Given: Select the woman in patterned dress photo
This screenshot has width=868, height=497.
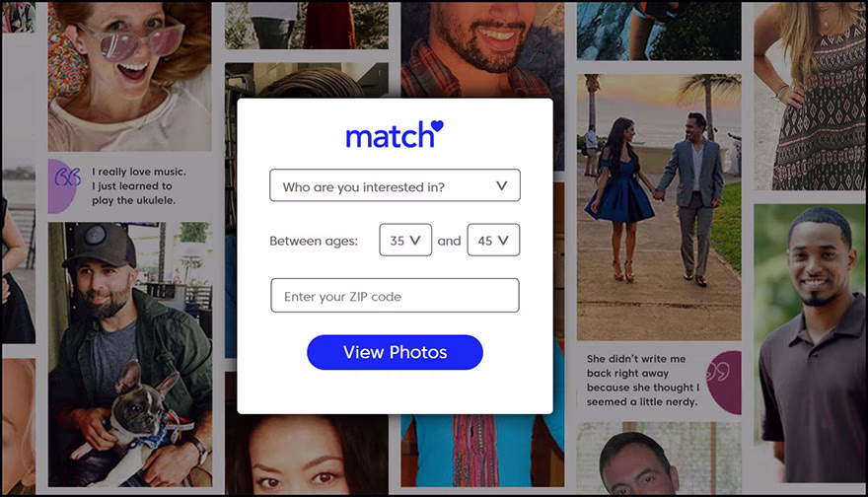Looking at the screenshot, I should (x=810, y=97).
